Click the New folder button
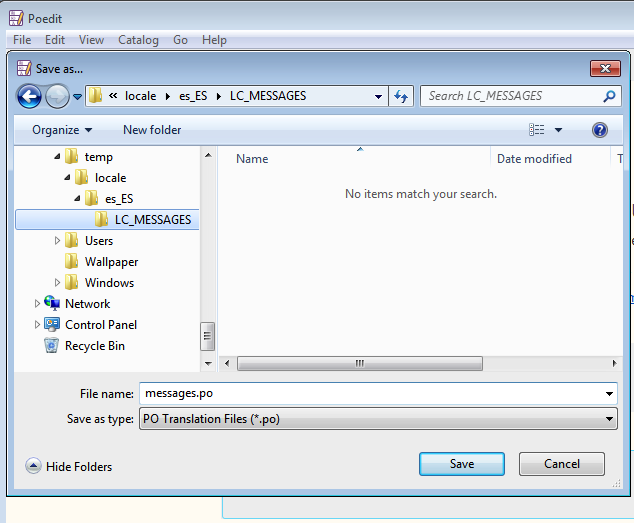The image size is (634, 523). pyautogui.click(x=152, y=130)
